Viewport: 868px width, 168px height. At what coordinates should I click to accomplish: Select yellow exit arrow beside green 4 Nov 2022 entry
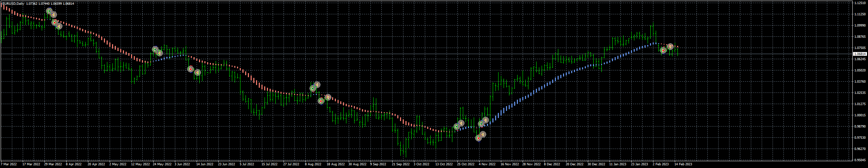[485, 120]
